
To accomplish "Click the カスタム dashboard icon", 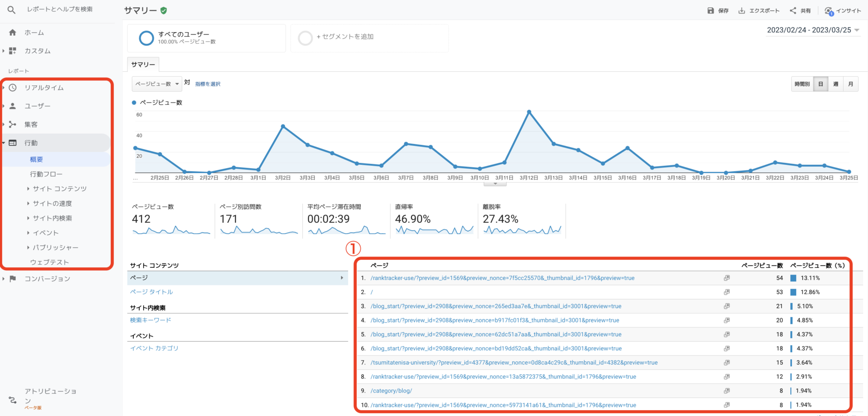I will click(13, 51).
